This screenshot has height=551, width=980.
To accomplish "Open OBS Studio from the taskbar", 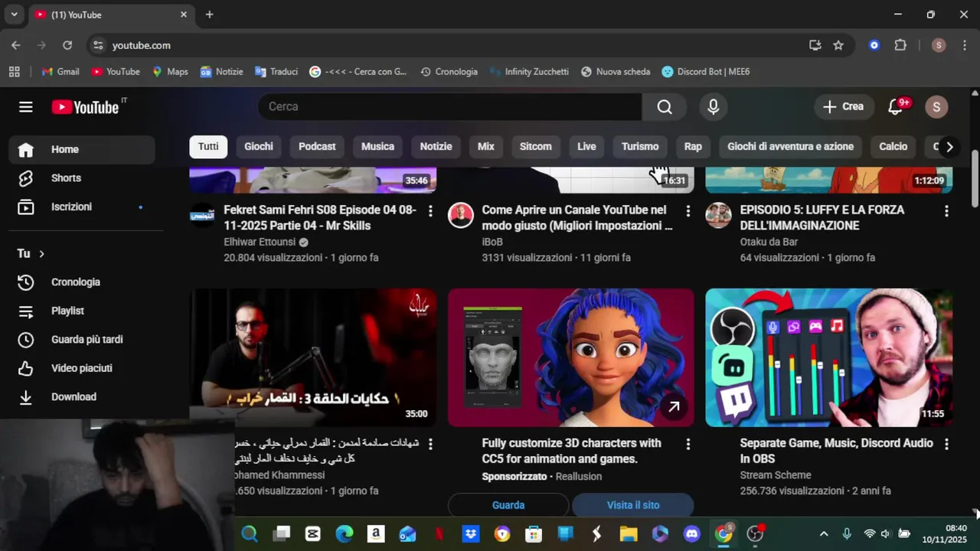I will [755, 534].
